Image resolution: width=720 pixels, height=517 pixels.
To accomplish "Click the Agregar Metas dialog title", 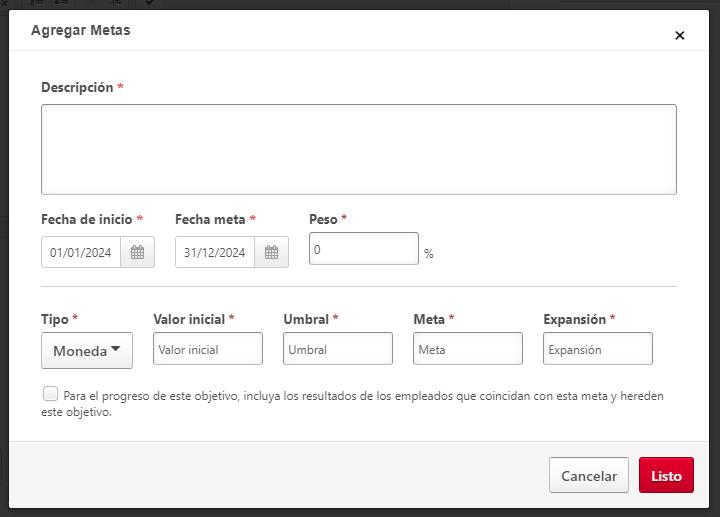I will tap(81, 30).
